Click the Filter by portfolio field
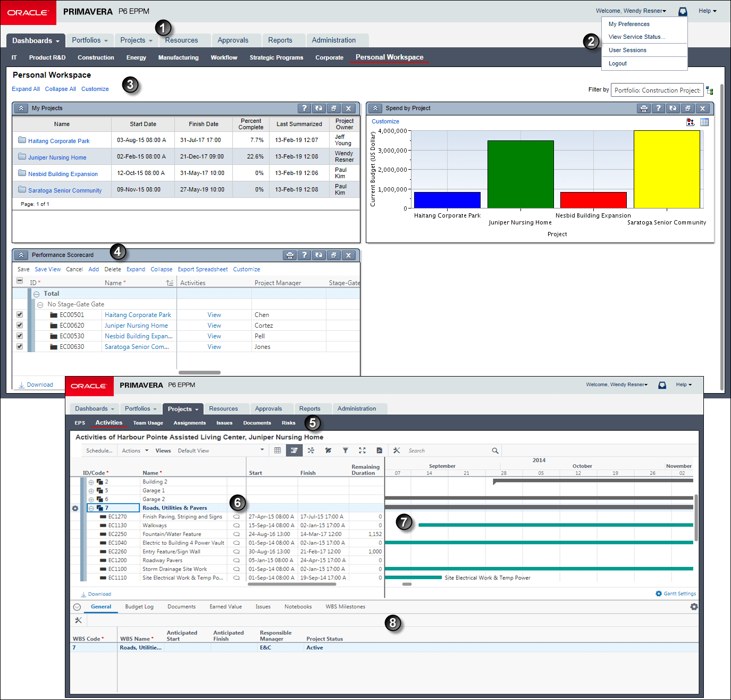 coord(657,90)
